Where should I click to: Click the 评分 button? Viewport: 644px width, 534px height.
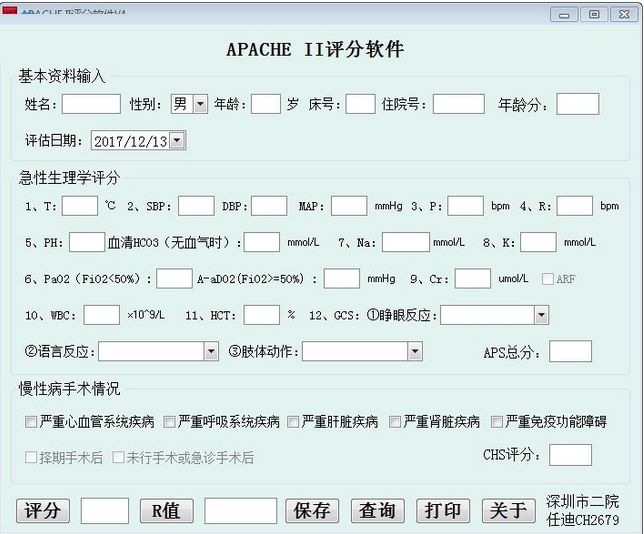(43, 511)
